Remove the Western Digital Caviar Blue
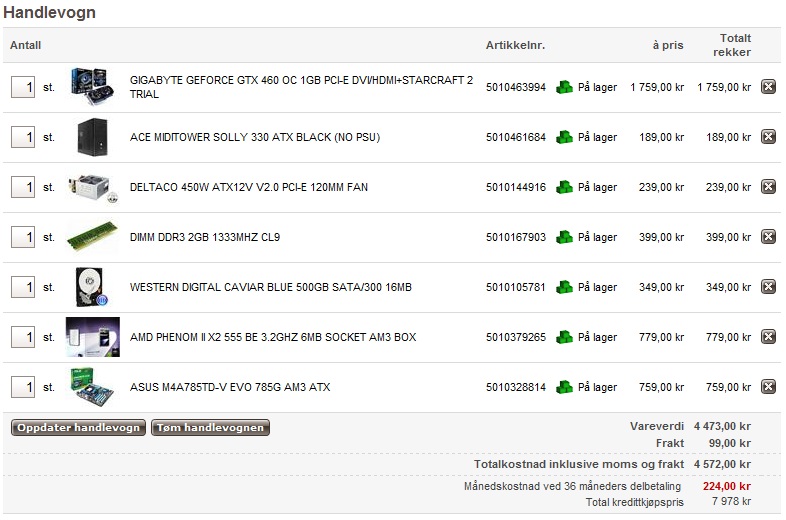The width and height of the screenshot is (786, 520). tap(768, 286)
